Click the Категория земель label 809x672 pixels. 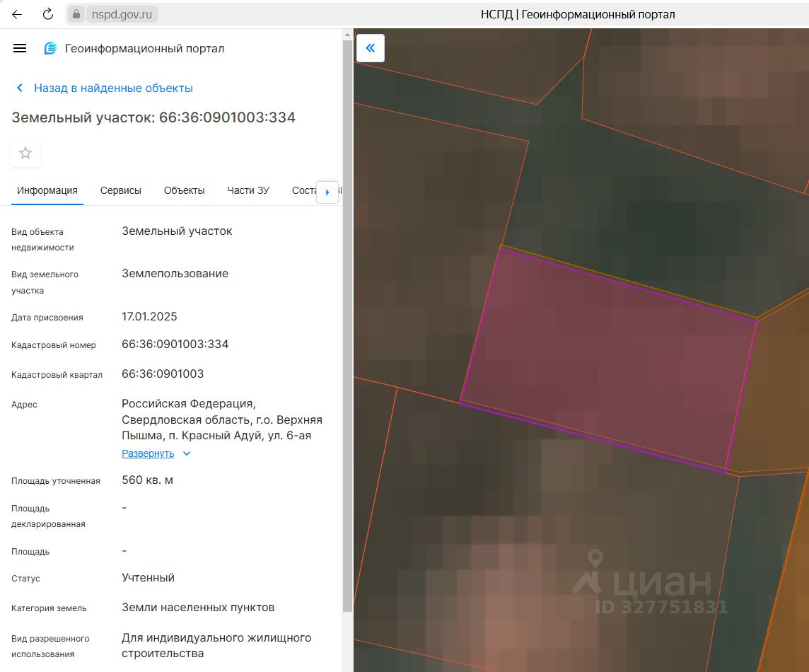coord(49,608)
